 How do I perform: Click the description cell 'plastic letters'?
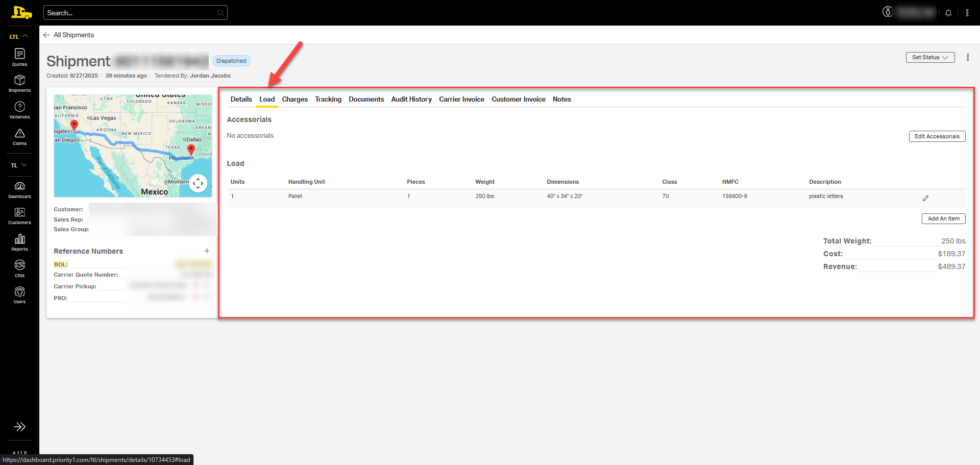point(826,196)
